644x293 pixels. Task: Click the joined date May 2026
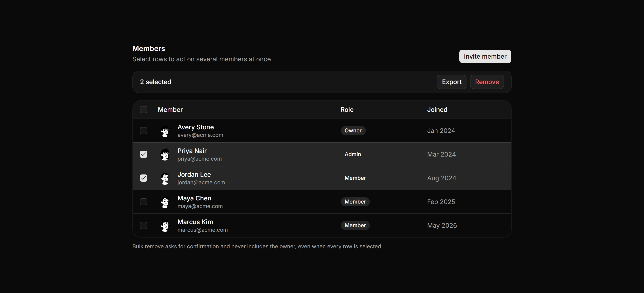[x=442, y=225]
